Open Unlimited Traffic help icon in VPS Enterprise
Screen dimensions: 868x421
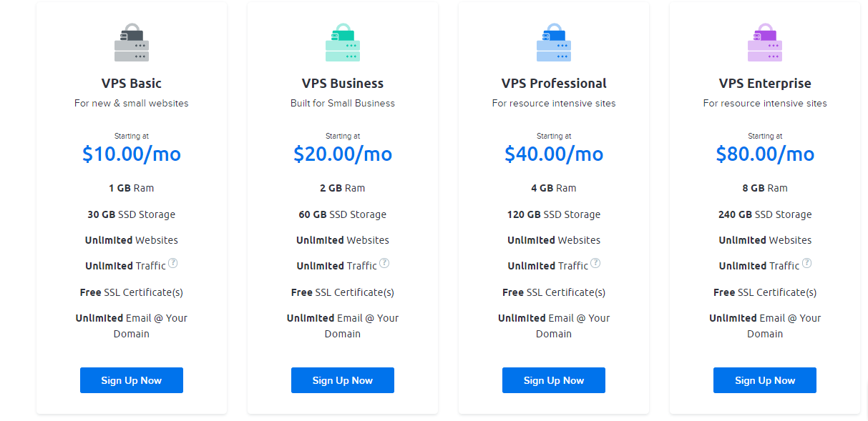806,264
